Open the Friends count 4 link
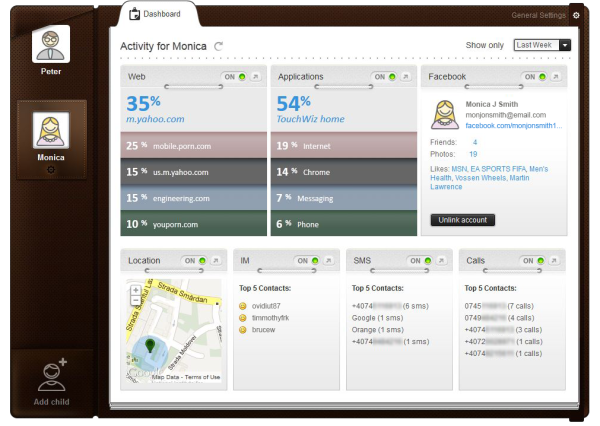This screenshot has height=426, width=600. click(475, 142)
